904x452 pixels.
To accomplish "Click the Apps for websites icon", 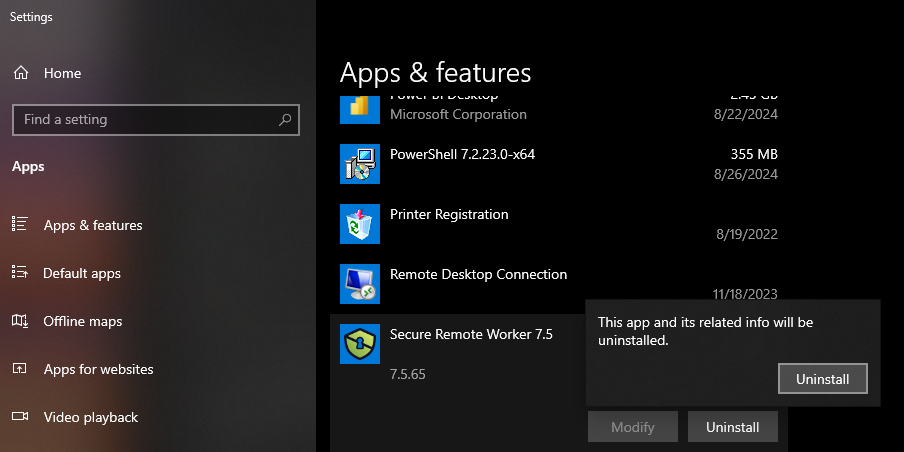I will (x=20, y=369).
